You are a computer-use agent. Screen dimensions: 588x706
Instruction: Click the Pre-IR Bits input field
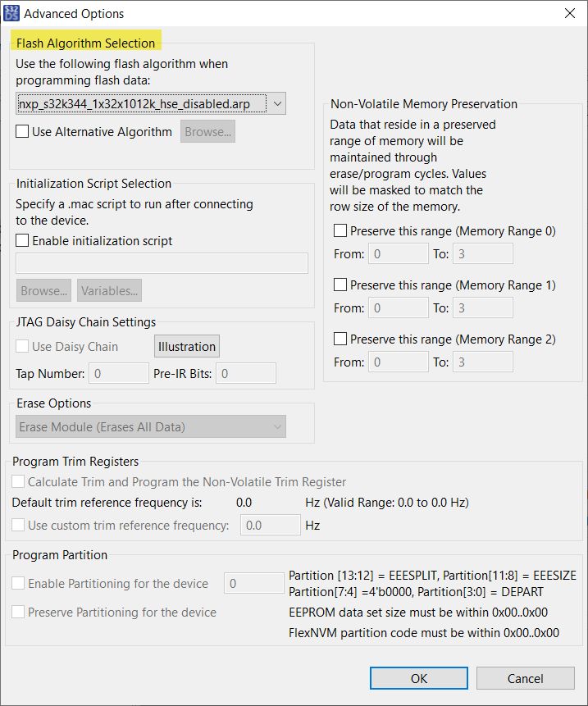click(245, 373)
